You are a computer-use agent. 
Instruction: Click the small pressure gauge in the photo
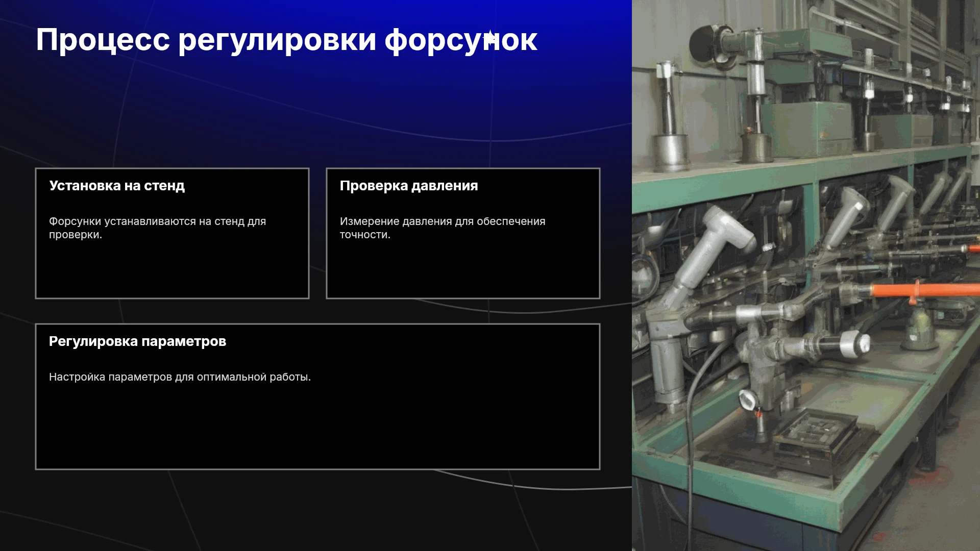[x=748, y=399]
